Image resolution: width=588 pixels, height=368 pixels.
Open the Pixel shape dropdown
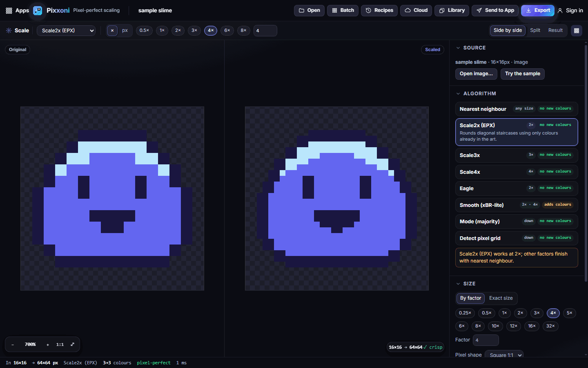click(504, 355)
